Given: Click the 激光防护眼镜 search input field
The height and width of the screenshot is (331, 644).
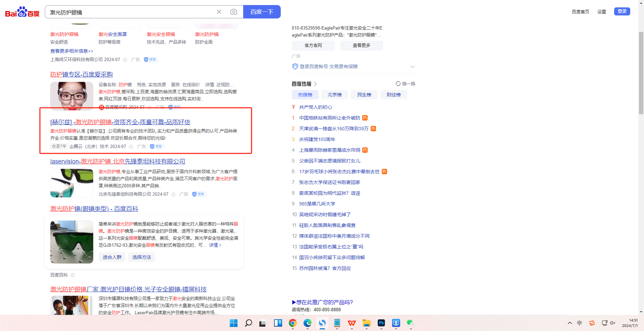Looking at the screenshot, I should click(x=131, y=12).
